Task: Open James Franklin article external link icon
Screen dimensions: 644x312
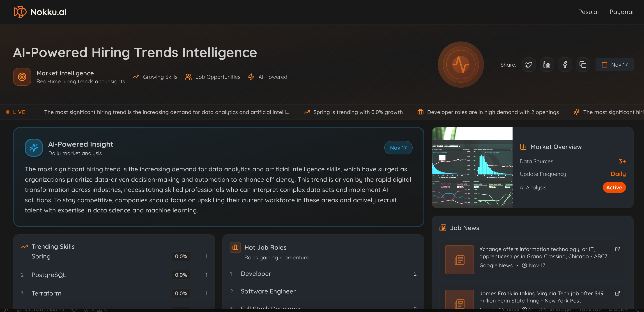Action: click(x=617, y=293)
